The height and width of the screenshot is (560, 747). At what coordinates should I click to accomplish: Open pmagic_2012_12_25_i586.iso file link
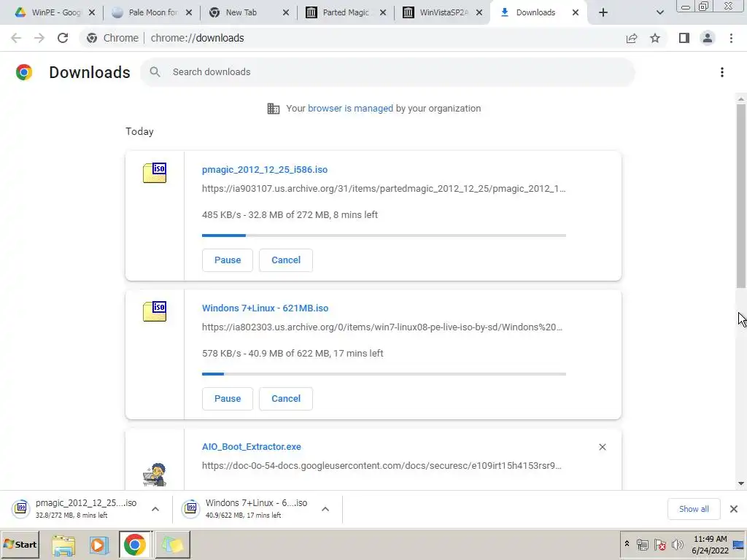tap(264, 169)
